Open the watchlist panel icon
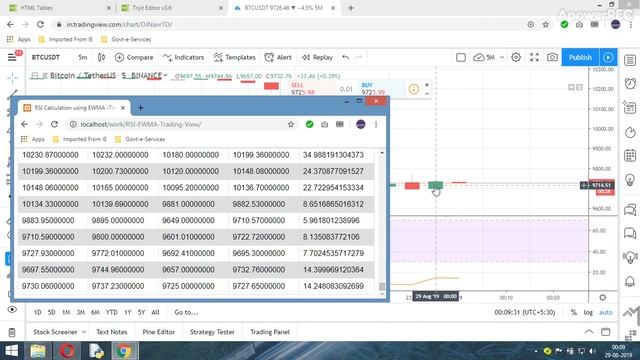This screenshot has height=360, width=640. (x=630, y=60)
